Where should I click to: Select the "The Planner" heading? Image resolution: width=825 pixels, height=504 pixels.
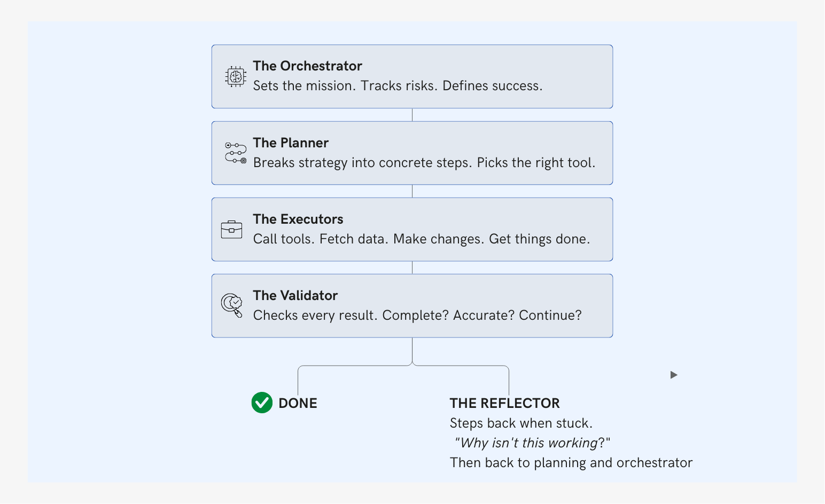[291, 143]
